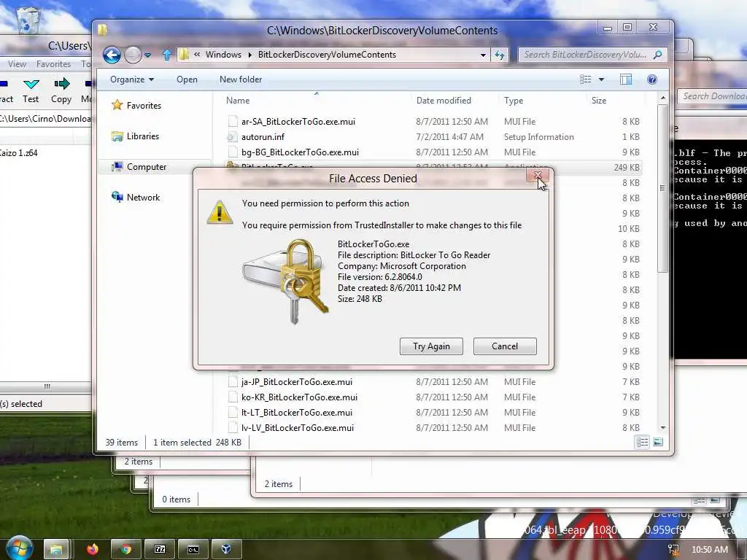Screen dimensions: 747x560
Task: Open the Organize menu
Action: coord(132,79)
